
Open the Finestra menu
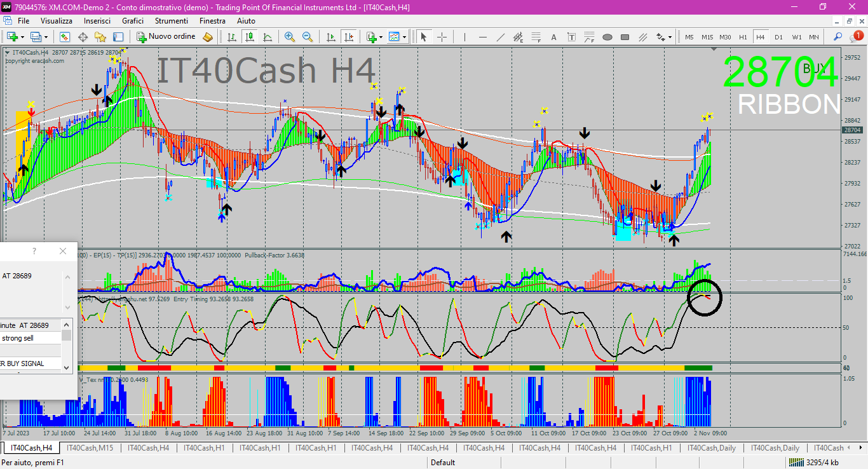[212, 21]
